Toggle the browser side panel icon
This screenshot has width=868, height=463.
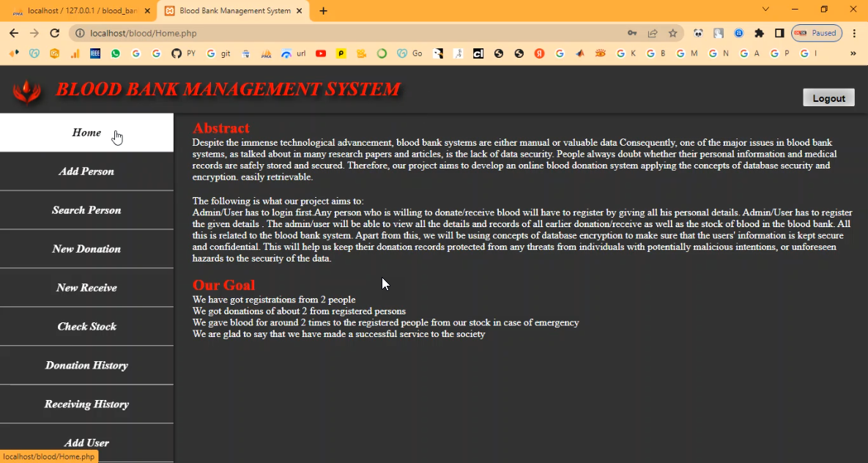click(779, 33)
